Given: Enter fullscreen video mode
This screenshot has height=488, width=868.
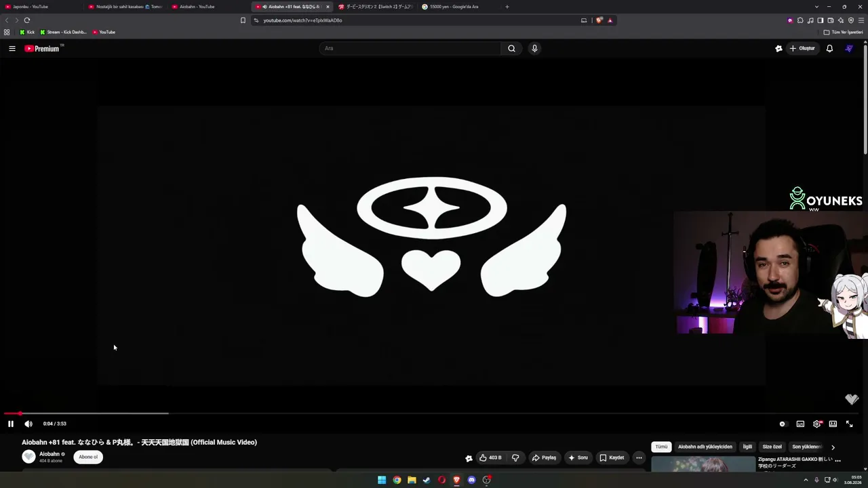Looking at the screenshot, I should (x=849, y=424).
